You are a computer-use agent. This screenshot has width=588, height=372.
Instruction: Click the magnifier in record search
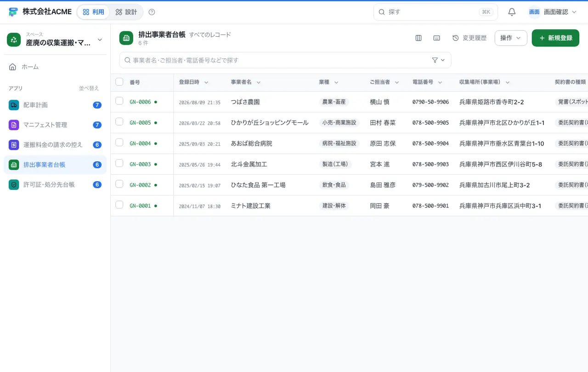128,60
